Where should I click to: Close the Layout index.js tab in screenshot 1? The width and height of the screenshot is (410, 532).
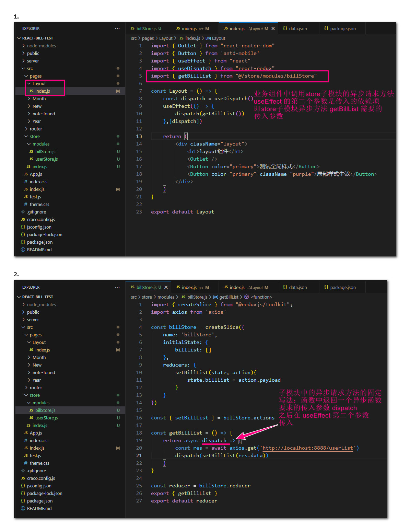(x=273, y=28)
